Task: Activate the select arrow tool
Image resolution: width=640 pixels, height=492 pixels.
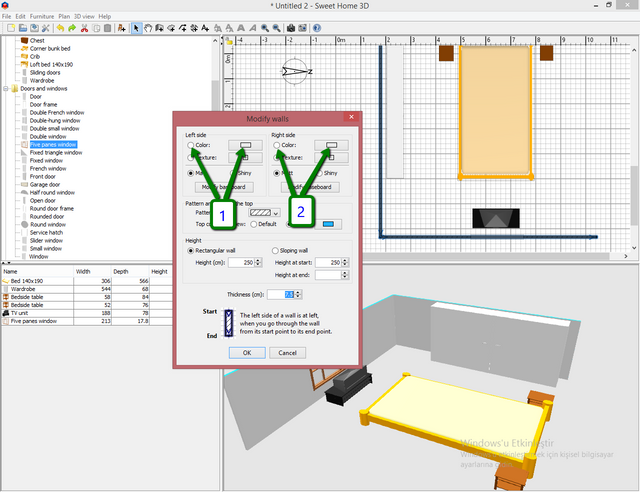Action: pyautogui.click(x=136, y=29)
